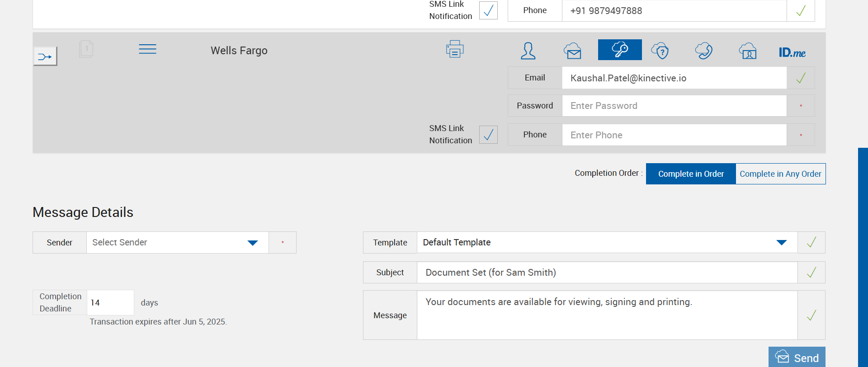The image size is (868, 367).
Task: Click the Subject text field
Action: point(607,273)
